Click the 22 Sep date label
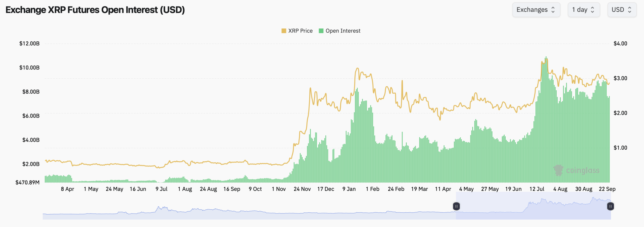This screenshot has height=227, width=644. click(607, 189)
